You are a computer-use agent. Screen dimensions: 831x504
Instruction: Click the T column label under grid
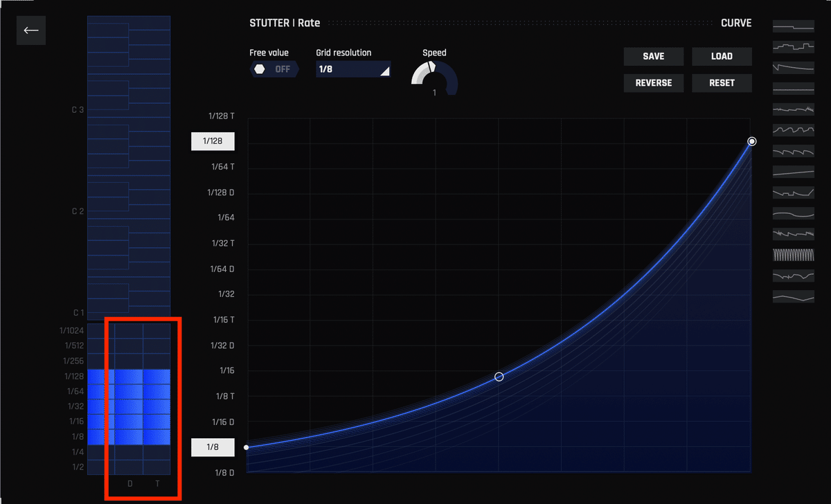(x=157, y=483)
